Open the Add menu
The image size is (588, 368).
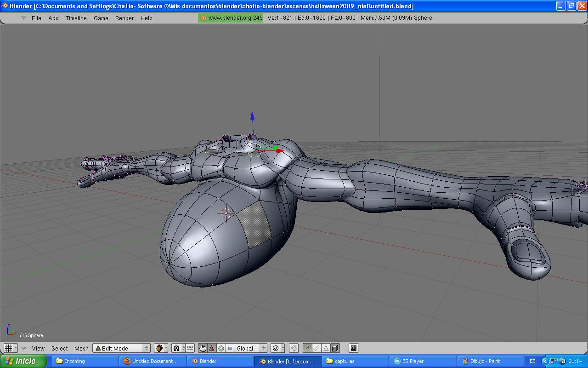tap(54, 18)
